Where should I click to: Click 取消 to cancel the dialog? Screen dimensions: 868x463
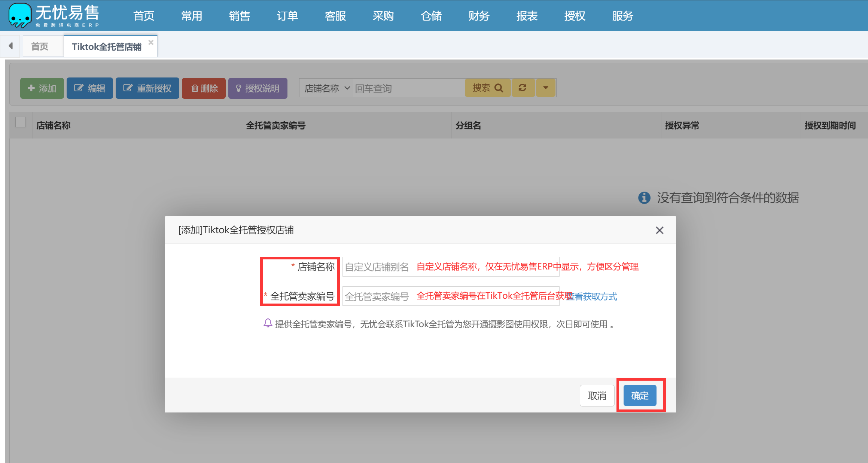point(597,396)
